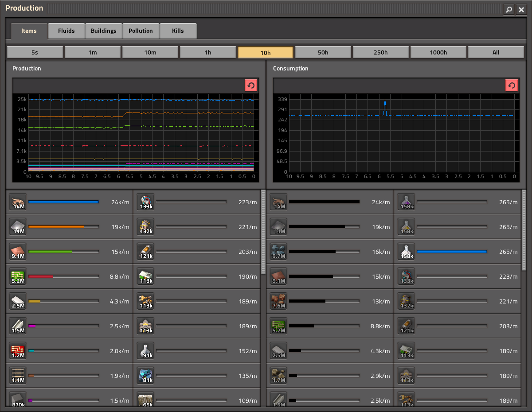532x412 pixels.
Task: Select the iron ore 9.7M icon in Consumption
Action: pos(279,252)
